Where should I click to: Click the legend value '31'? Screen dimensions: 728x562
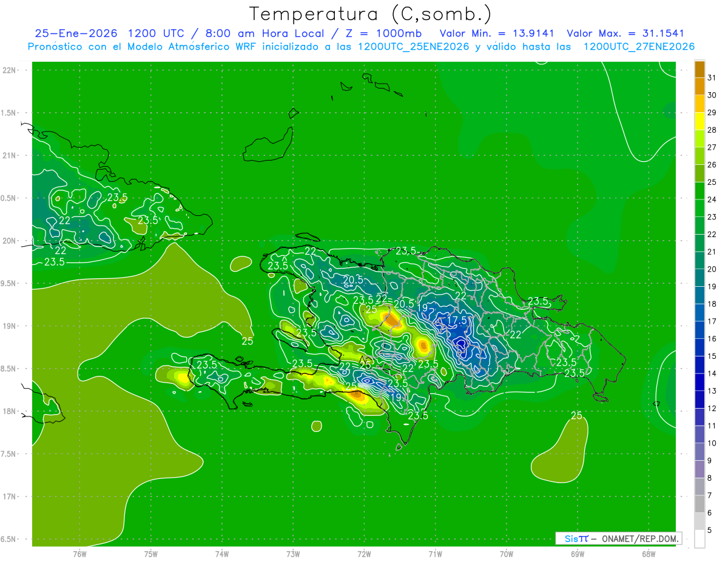click(712, 78)
